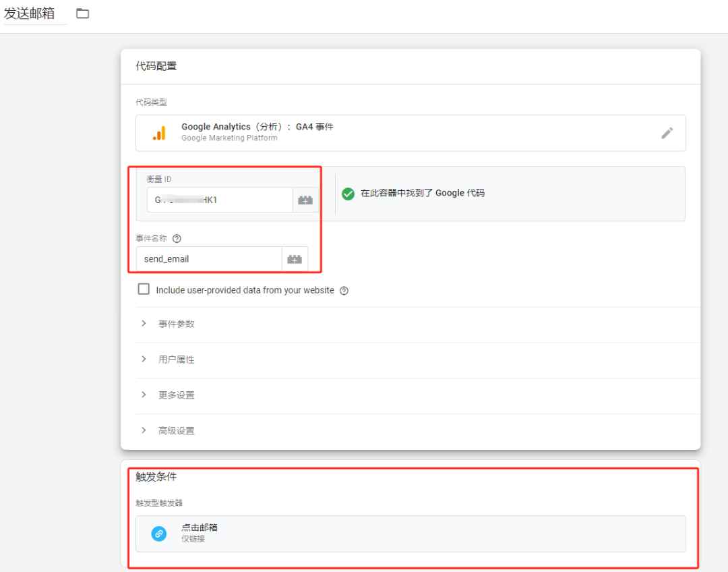
Task: Click the event name field containing send_email
Action: [209, 259]
